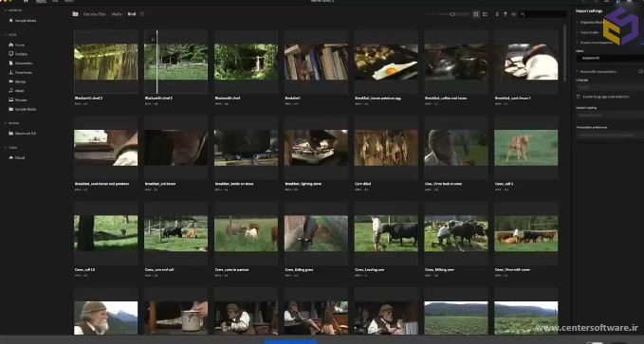Open Documents location in sidebar
Image resolution: width=644 pixels, height=344 pixels.
click(21, 63)
